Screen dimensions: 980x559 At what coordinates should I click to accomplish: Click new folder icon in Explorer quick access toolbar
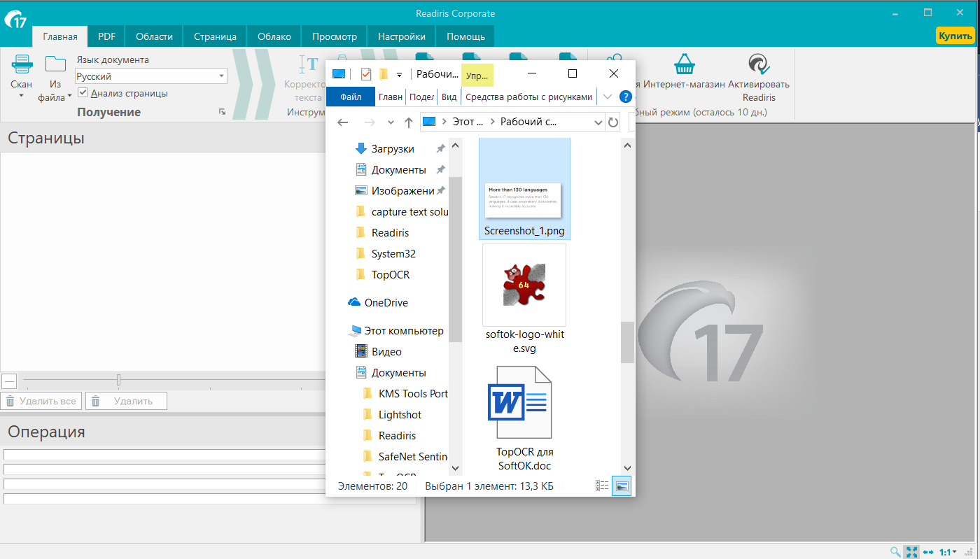click(x=383, y=73)
